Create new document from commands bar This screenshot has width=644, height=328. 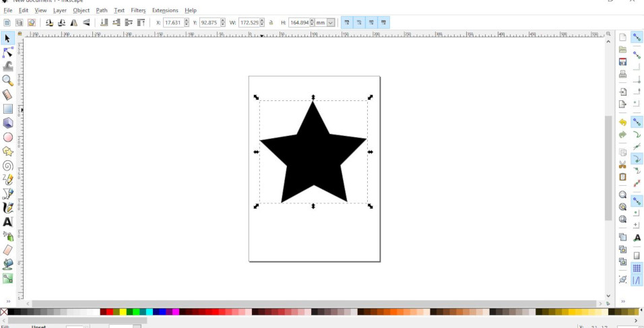coord(622,37)
